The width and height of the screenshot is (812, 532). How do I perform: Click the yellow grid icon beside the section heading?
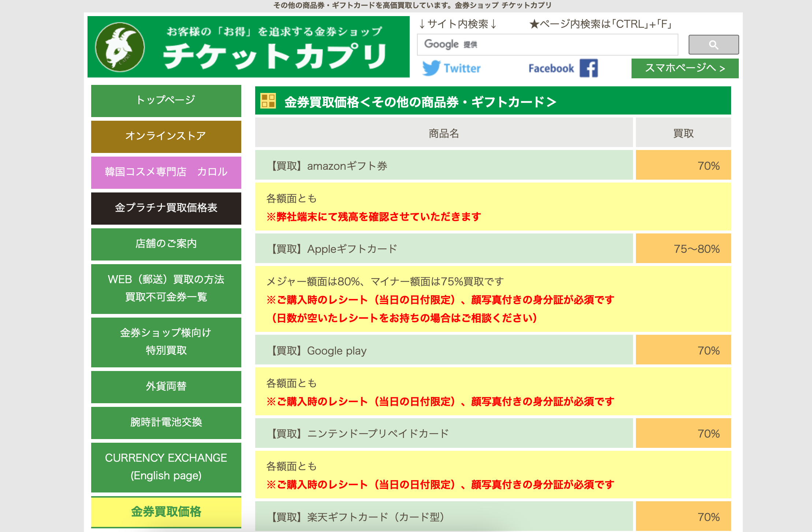[268, 101]
